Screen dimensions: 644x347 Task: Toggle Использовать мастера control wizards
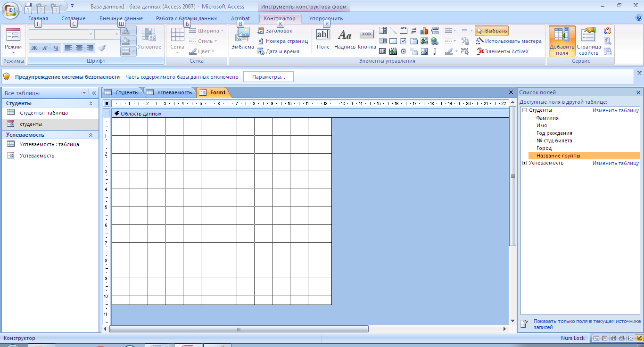coord(509,41)
